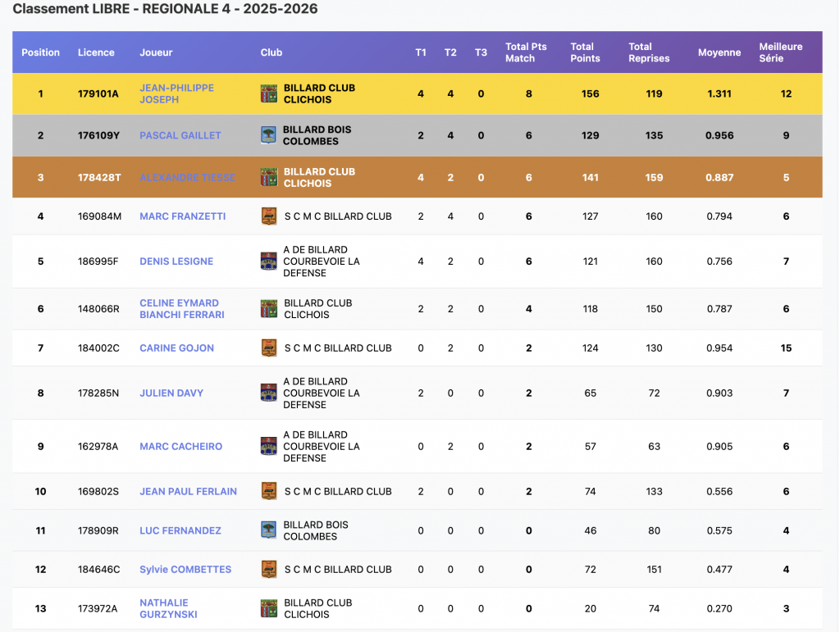This screenshot has height=632, width=840.
Task: Open Celine Eymard Bianchi Ferrari's profile
Action: (x=181, y=308)
